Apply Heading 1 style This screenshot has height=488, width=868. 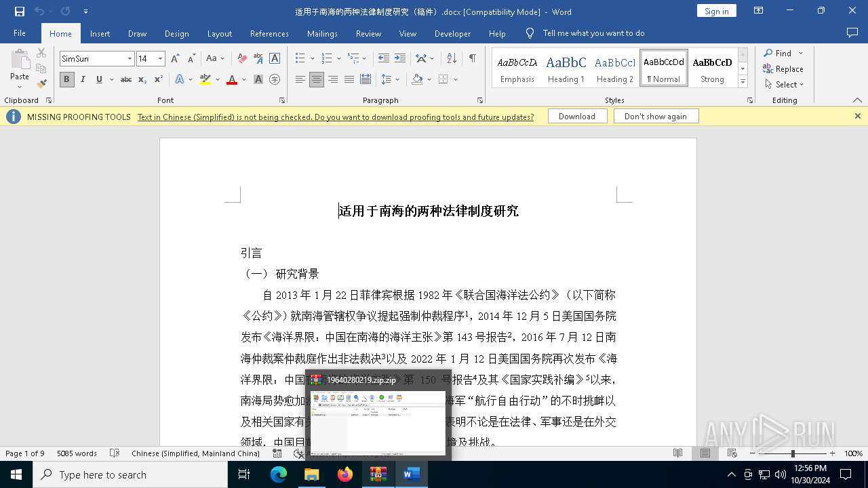point(566,68)
